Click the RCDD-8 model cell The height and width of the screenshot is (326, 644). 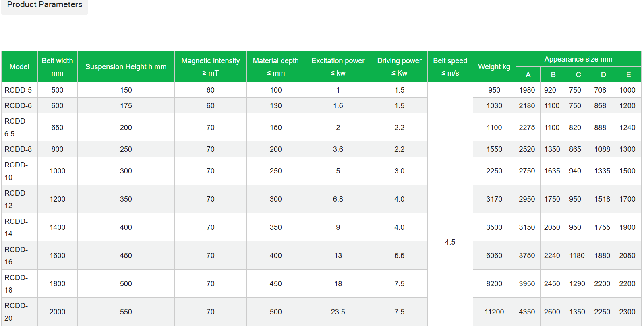tap(18, 149)
